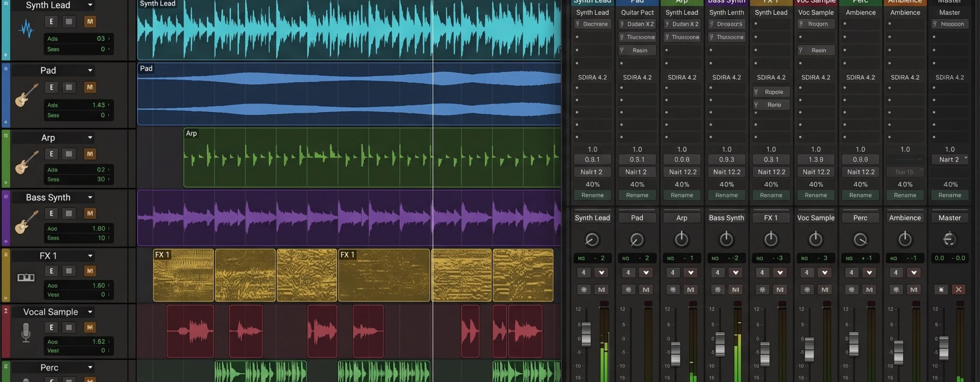Click Rename under the Arp channel
Image resolution: width=980 pixels, height=382 pixels.
tap(682, 195)
